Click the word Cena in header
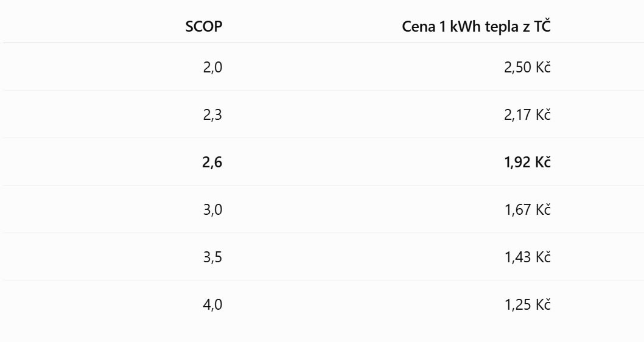 coord(418,27)
